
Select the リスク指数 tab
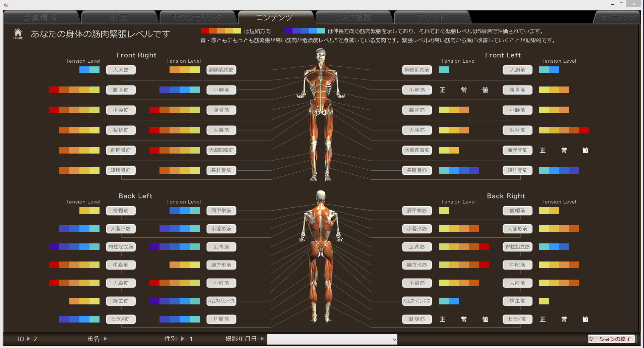pyautogui.click(x=353, y=17)
